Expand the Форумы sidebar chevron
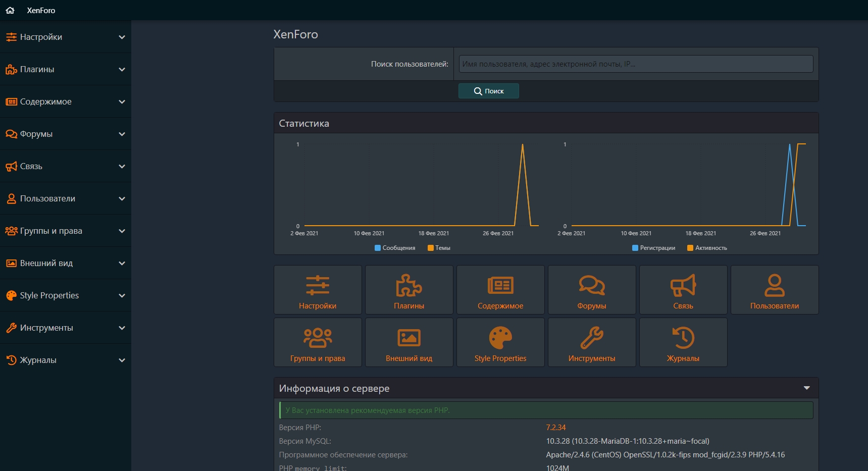The image size is (868, 471). [x=122, y=134]
